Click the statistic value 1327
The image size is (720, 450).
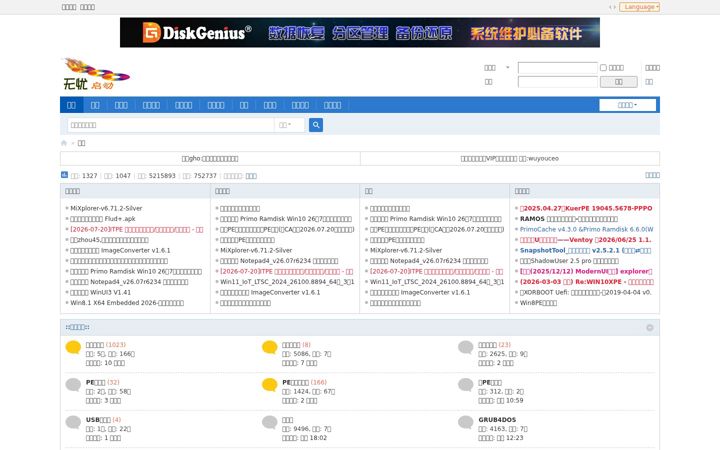90,176
